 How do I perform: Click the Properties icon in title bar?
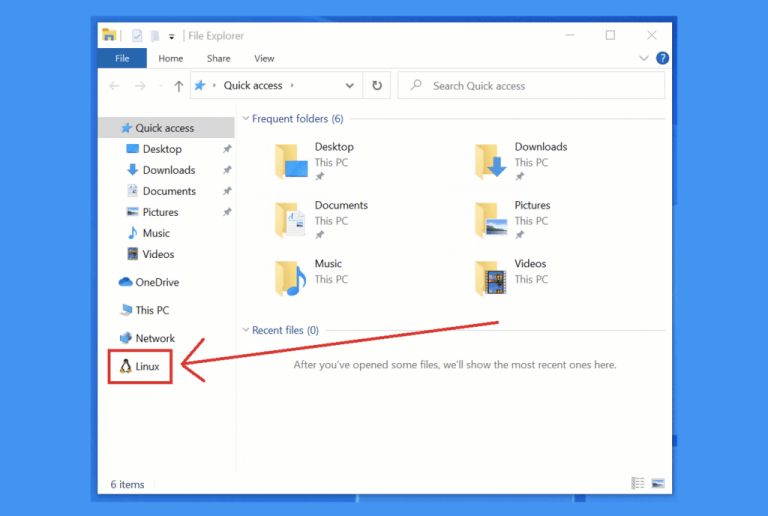click(x=137, y=35)
